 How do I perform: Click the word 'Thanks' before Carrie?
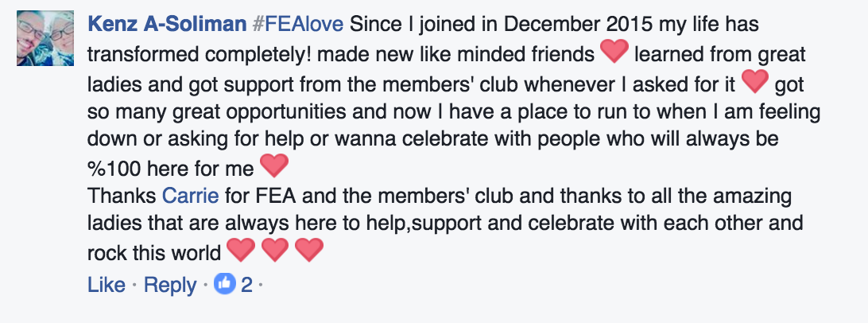coord(122,195)
